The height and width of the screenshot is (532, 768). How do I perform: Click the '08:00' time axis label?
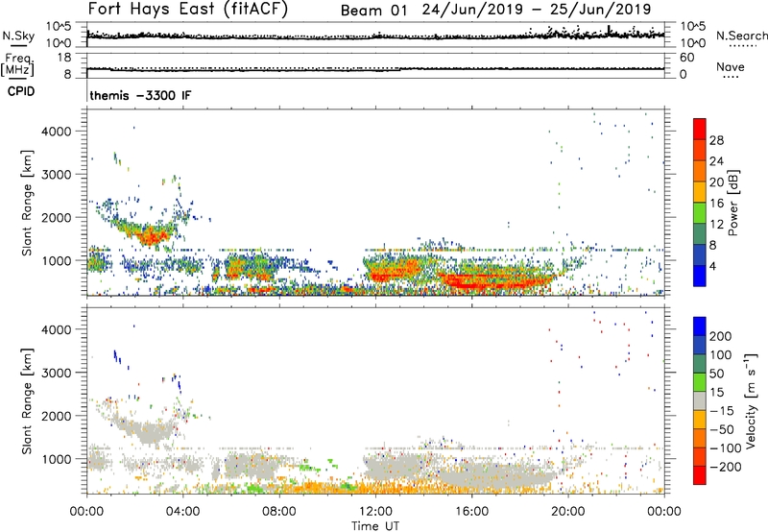point(279,512)
